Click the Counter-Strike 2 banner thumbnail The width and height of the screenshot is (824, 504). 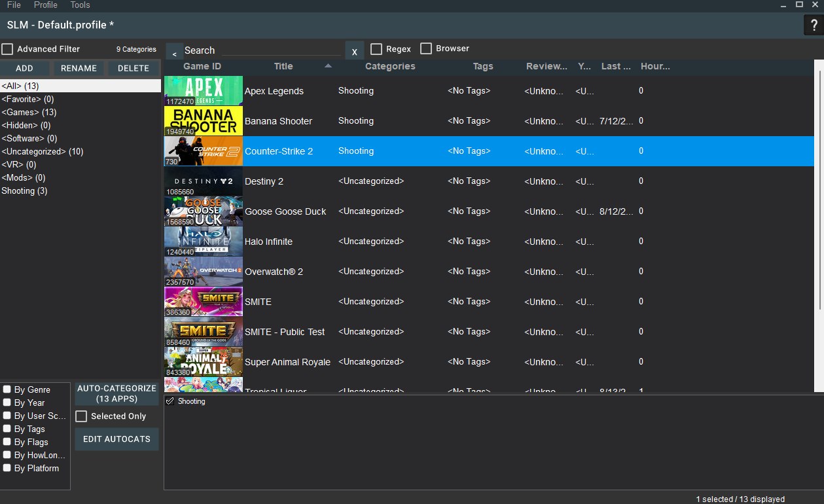pyautogui.click(x=203, y=151)
